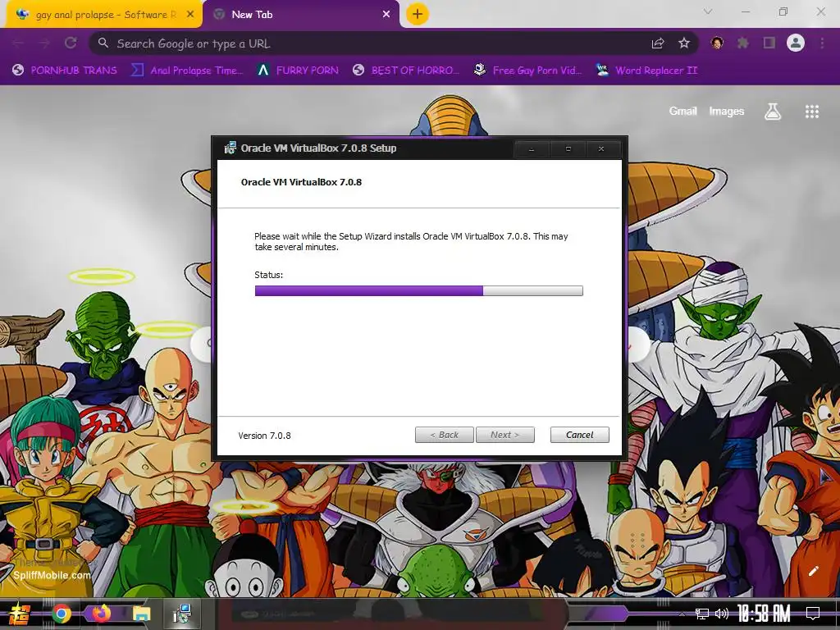840x630 pixels.
Task: Open the Chrome three-dot menu
Action: point(822,43)
